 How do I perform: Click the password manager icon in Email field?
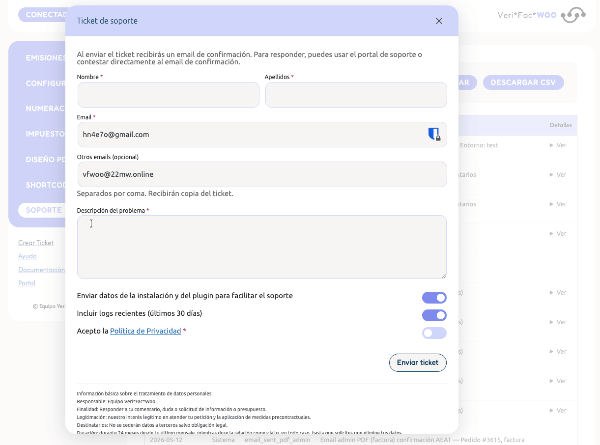(x=434, y=134)
